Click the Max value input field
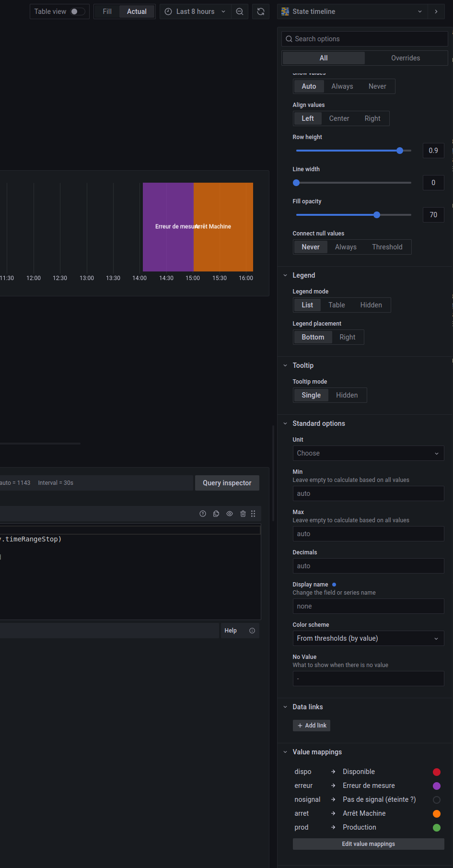Viewport: 453px width, 868px height. pos(368,534)
